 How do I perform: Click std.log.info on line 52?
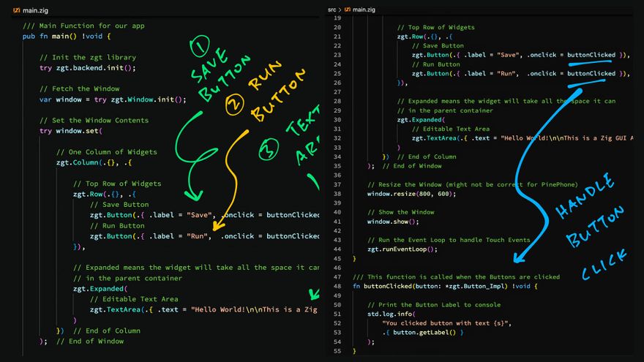[389, 314]
